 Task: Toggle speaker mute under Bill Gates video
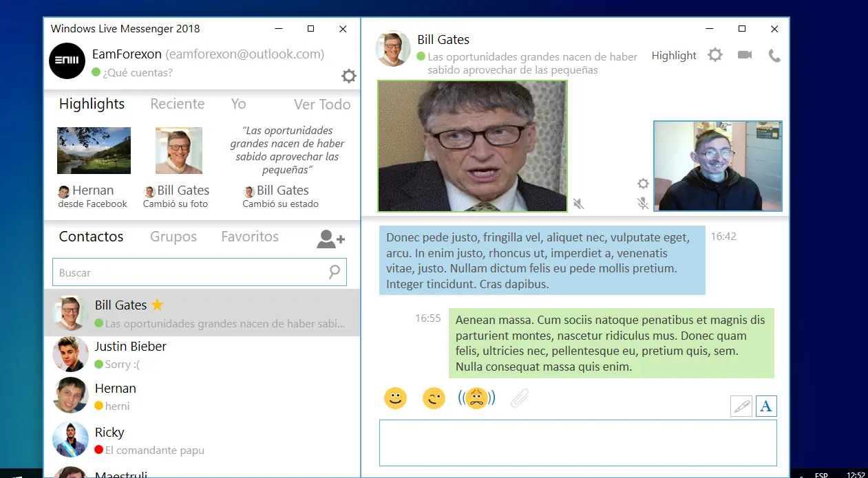(x=579, y=204)
